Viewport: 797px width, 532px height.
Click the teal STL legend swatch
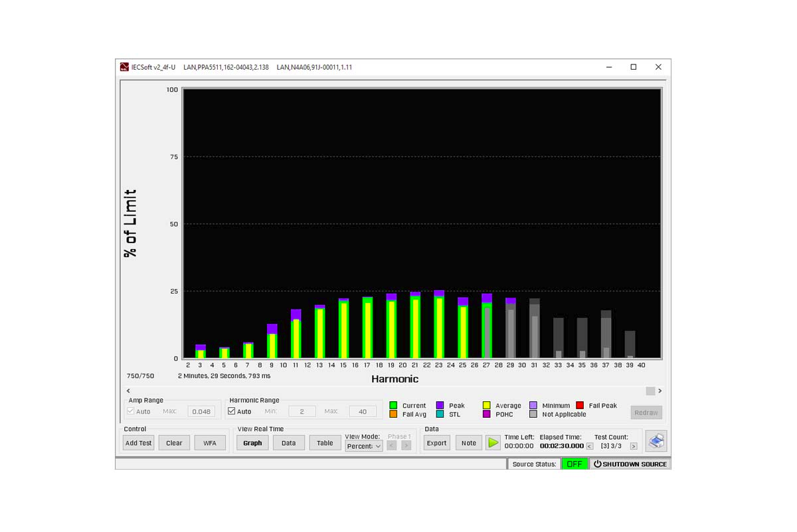click(440, 414)
